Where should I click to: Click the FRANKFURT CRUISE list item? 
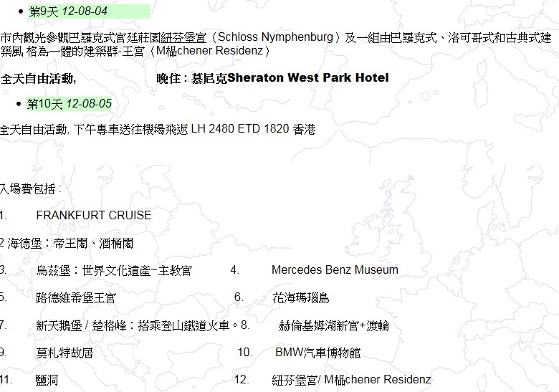[94, 215]
